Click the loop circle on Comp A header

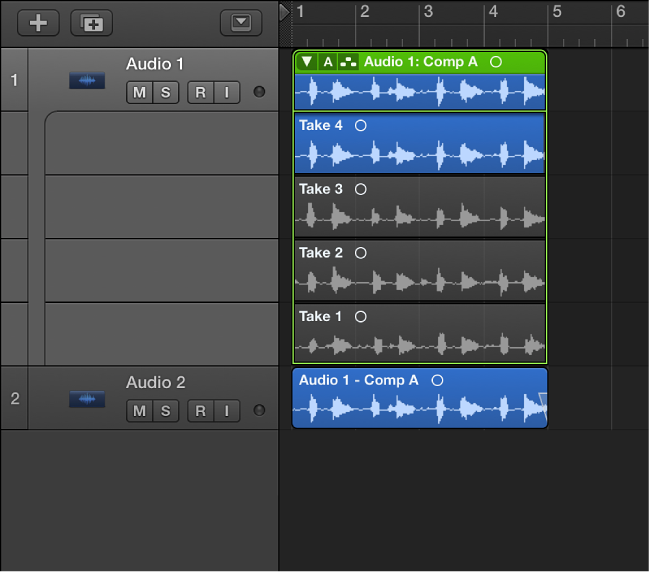tap(496, 62)
